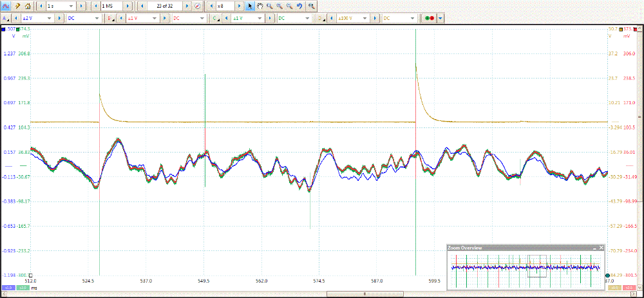The width and height of the screenshot is (644, 298).
Task: Open the home icon in toolbar
Action: pos(28,5)
